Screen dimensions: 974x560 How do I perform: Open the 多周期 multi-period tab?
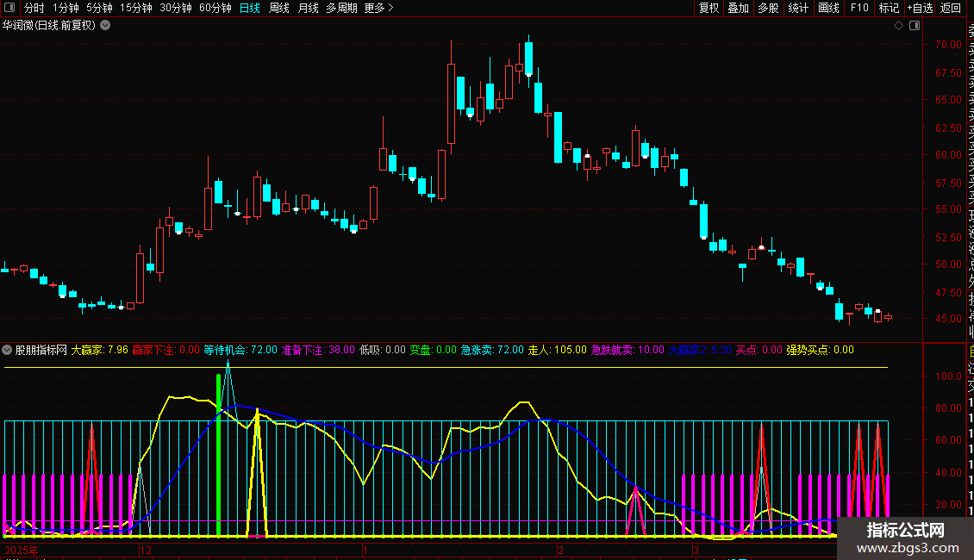340,8
